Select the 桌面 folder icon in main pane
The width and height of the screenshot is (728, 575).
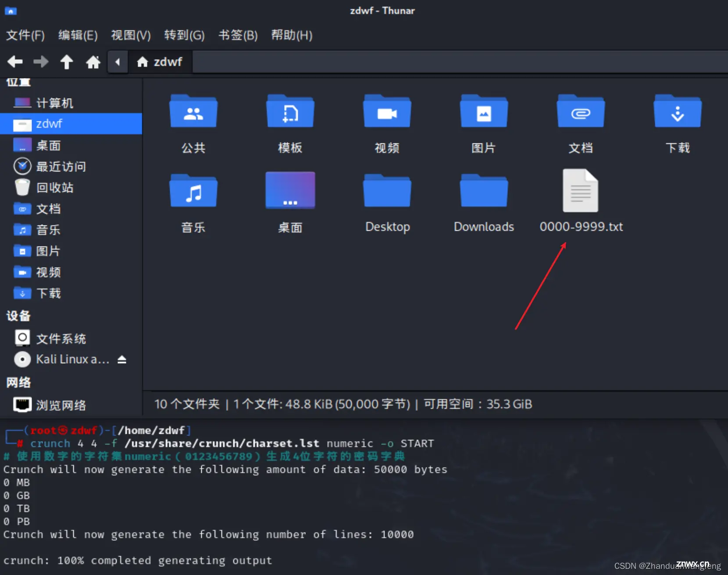290,190
